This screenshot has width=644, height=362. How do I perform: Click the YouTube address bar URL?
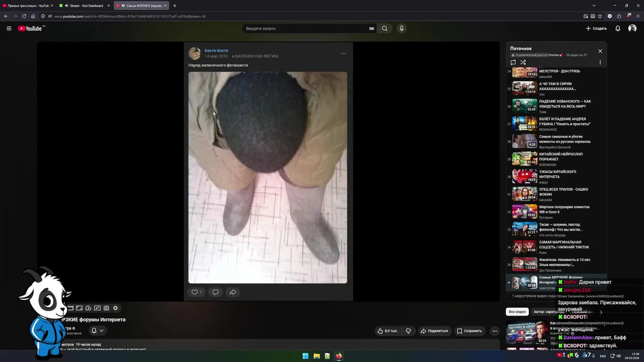click(130, 16)
